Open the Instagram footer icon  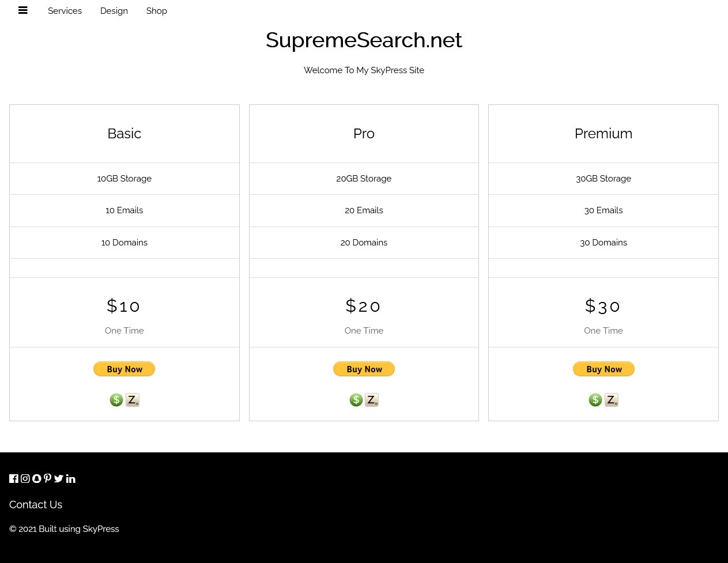25,479
